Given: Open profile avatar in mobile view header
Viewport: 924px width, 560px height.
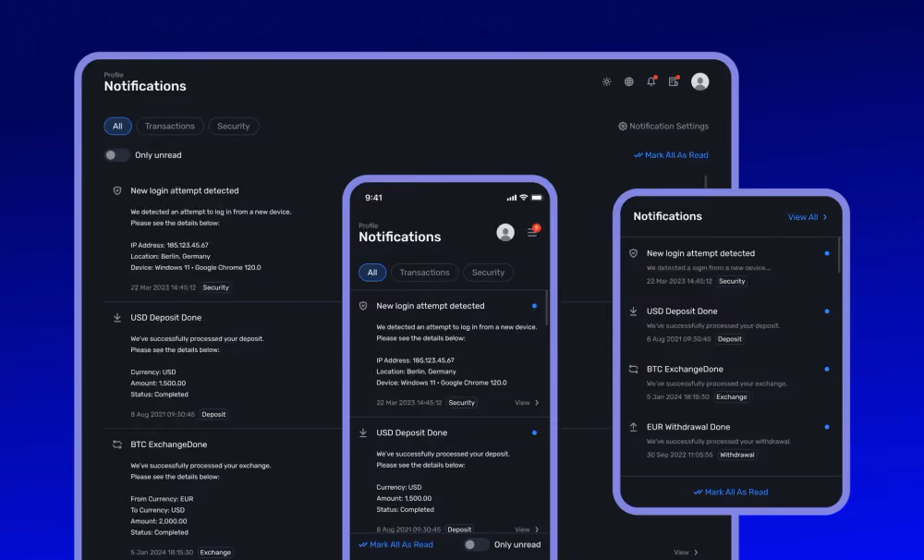Looking at the screenshot, I should [x=505, y=232].
